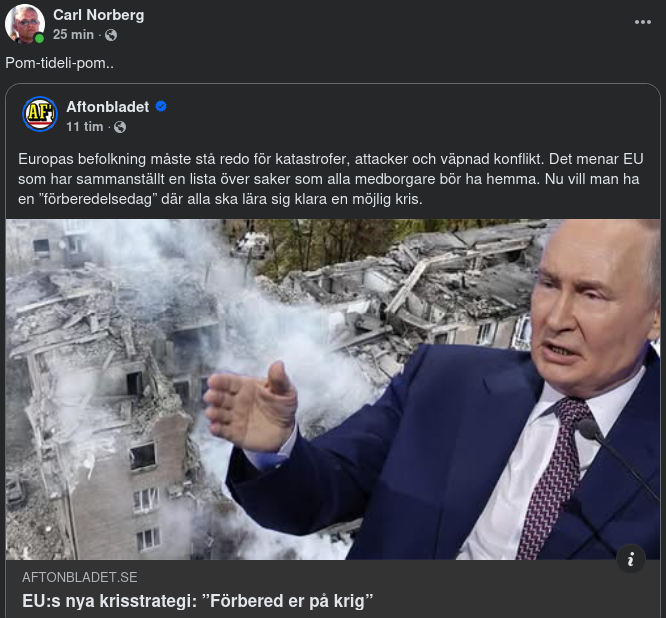Click the green online status dot
This screenshot has height=618, width=666.
39,39
